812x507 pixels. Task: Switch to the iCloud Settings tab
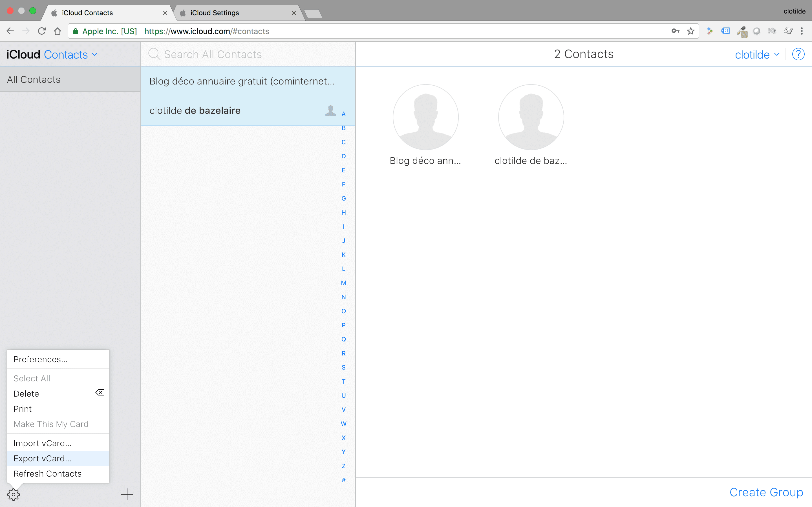click(x=215, y=13)
